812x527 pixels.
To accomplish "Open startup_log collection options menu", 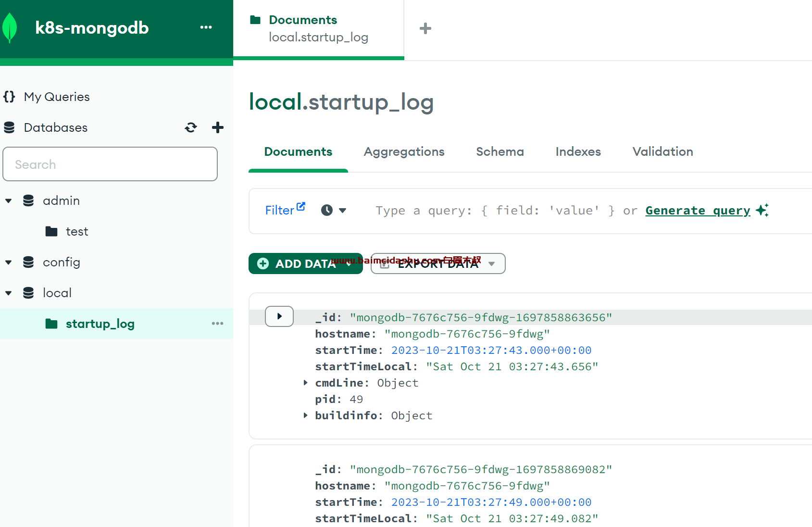I will [x=217, y=324].
